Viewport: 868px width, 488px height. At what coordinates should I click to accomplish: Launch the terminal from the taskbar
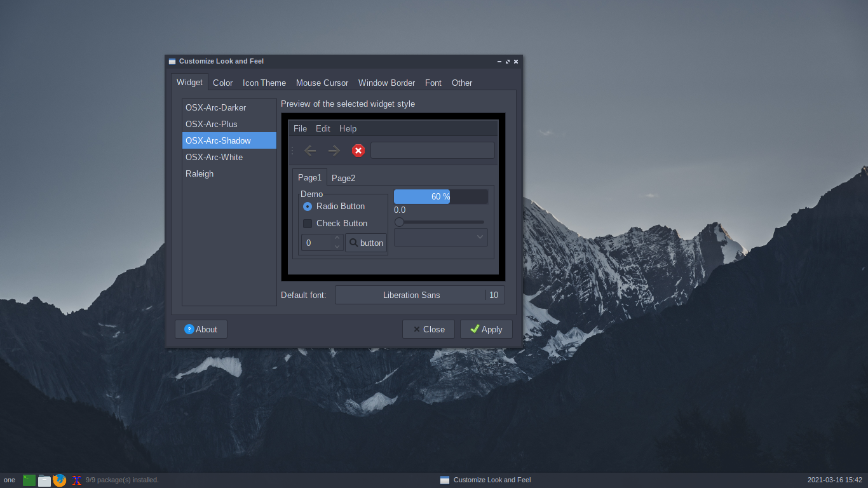(x=29, y=480)
